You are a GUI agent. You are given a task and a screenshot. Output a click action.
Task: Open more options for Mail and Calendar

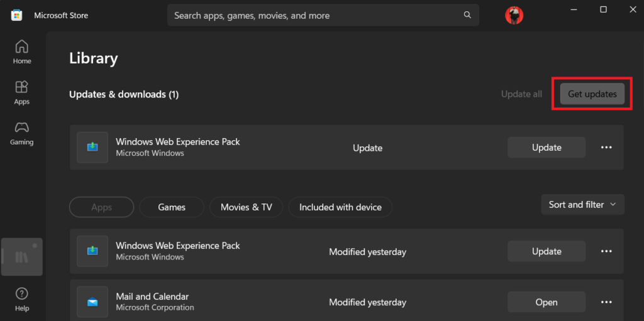coord(607,302)
